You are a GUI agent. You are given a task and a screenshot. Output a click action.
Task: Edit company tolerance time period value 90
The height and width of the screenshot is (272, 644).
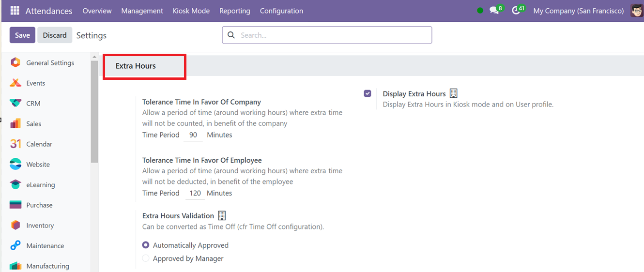click(x=193, y=135)
